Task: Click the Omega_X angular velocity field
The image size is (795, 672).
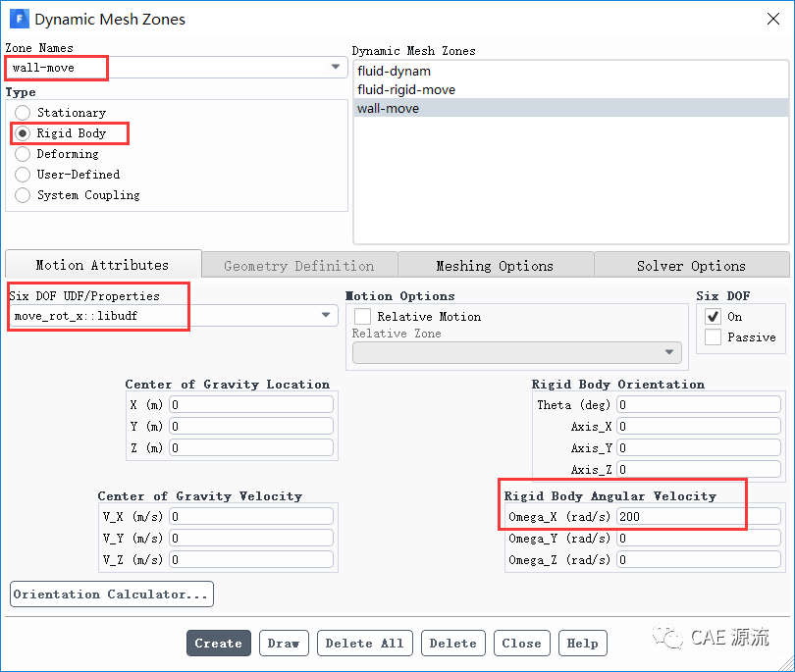Action: point(698,516)
